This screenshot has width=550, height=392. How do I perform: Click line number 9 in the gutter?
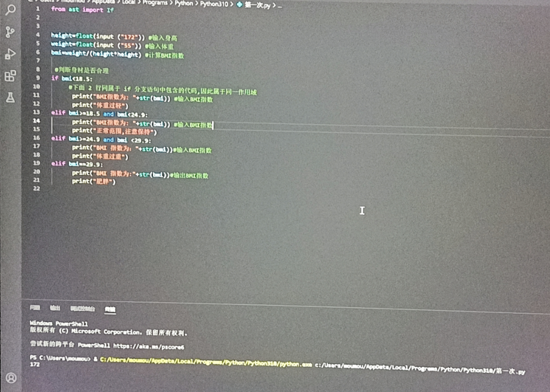pos(37,78)
